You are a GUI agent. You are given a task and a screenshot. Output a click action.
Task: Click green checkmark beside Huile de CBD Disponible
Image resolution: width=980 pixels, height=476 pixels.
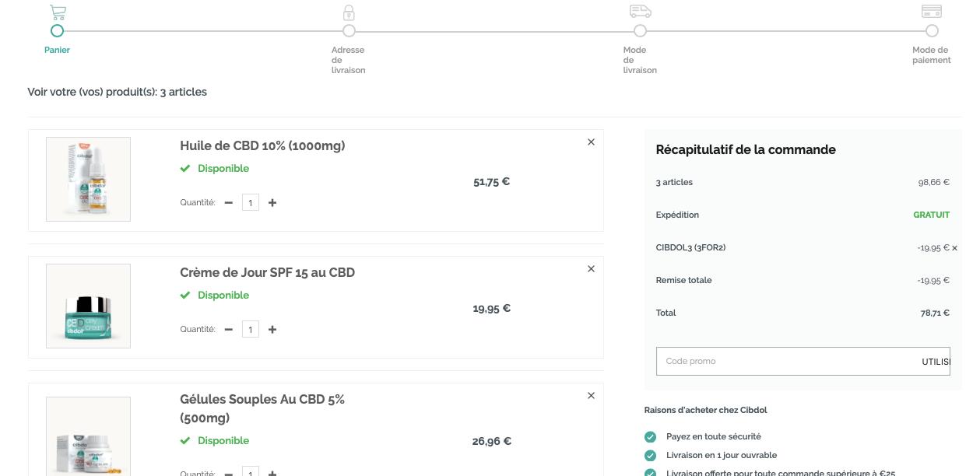[185, 168]
